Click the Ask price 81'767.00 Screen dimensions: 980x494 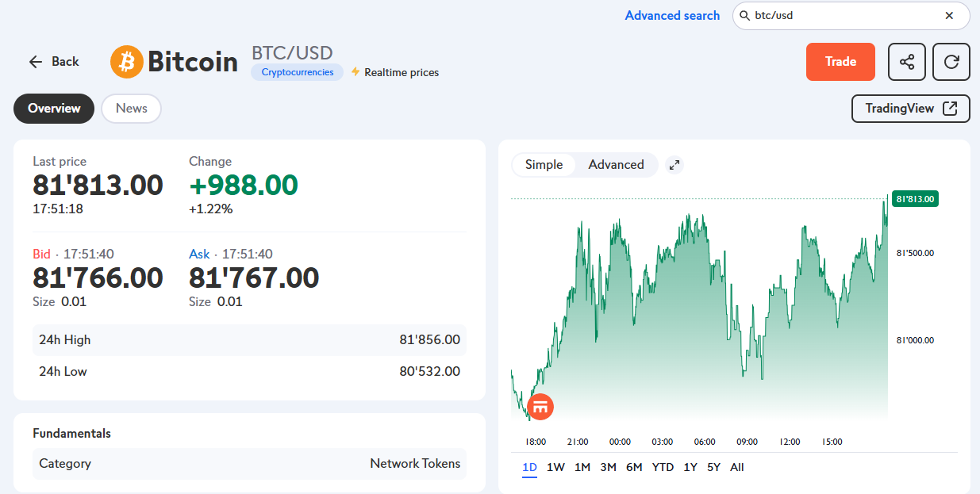254,278
